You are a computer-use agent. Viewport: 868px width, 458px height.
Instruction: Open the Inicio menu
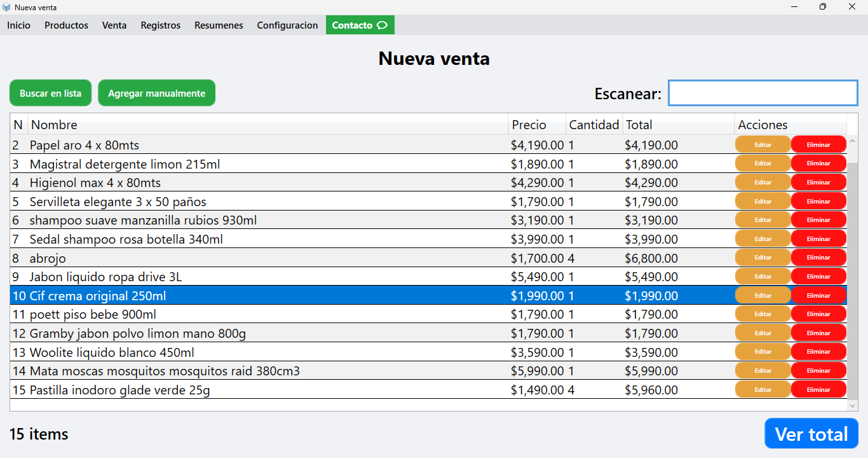click(x=18, y=25)
